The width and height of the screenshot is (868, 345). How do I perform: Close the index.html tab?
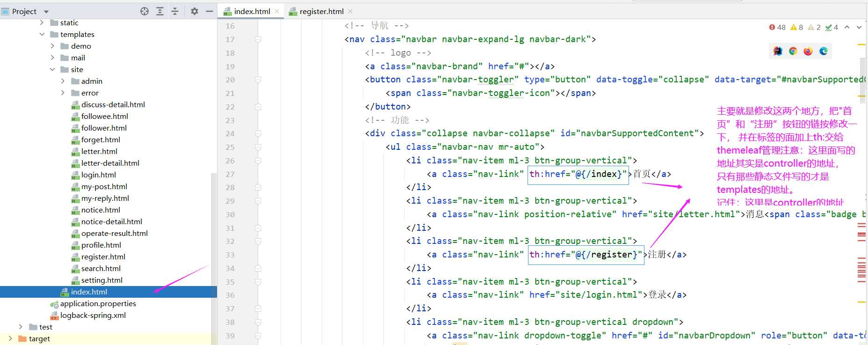pyautogui.click(x=277, y=11)
